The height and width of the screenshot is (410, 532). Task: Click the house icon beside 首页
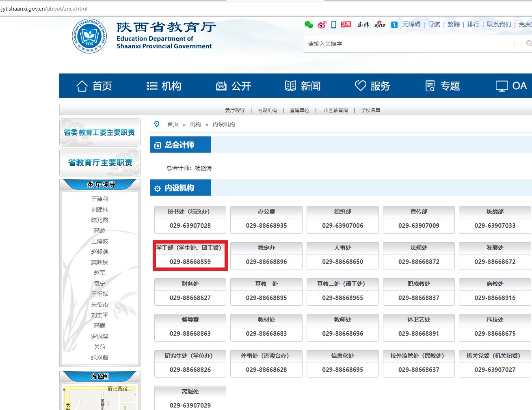click(82, 86)
